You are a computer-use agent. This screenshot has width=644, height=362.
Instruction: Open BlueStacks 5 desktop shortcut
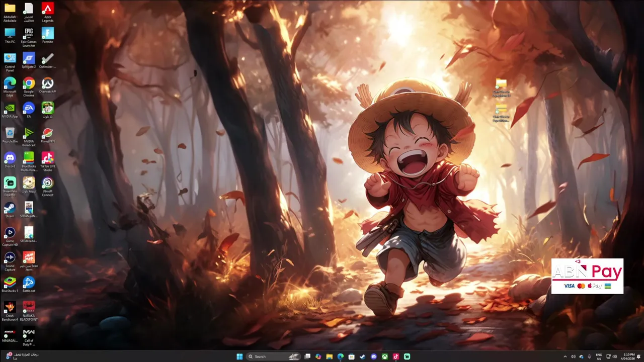(x=10, y=284)
